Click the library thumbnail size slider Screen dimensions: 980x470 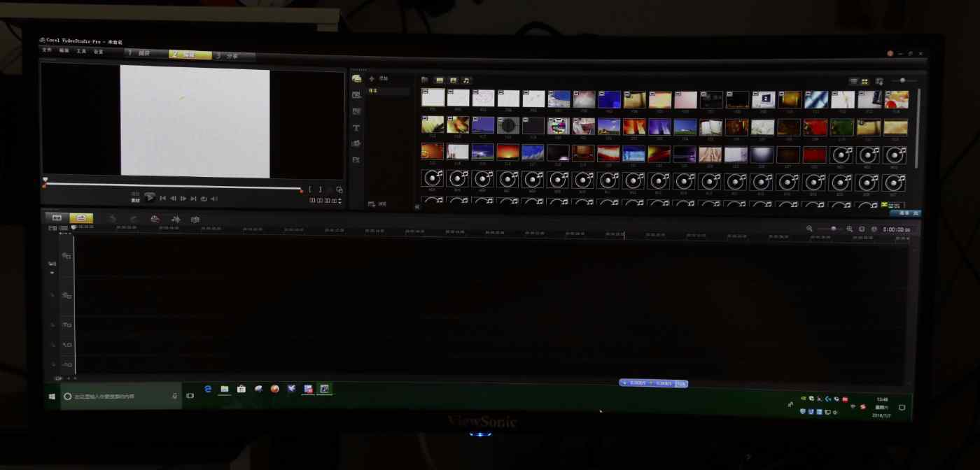(904, 81)
